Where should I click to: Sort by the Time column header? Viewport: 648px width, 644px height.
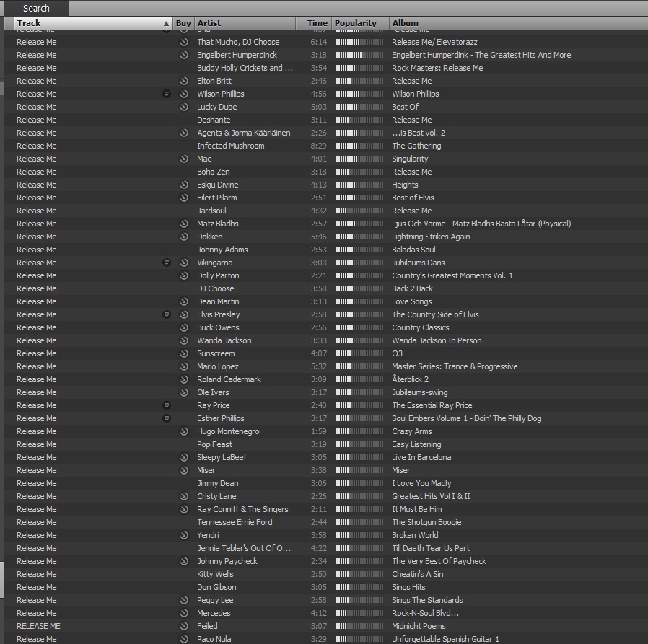coord(314,23)
